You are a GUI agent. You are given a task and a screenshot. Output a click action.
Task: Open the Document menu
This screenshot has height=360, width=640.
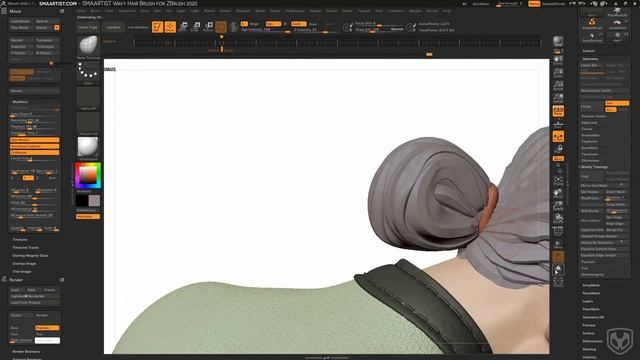tap(127, 11)
